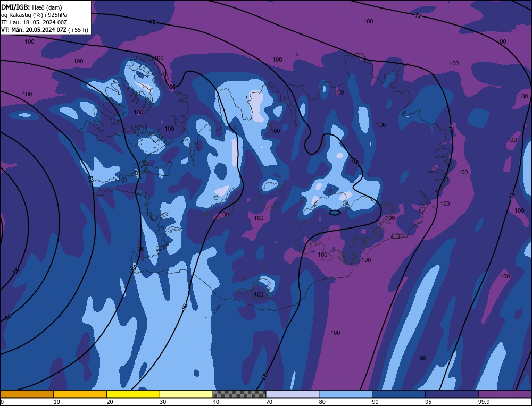532x406 pixels.
Task: Click the '64' contour line label
Action: click(x=135, y=267)
